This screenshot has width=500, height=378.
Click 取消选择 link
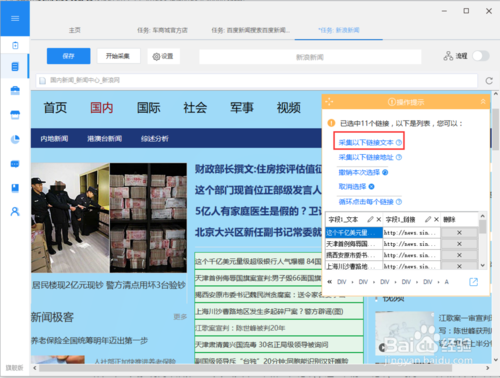click(352, 187)
